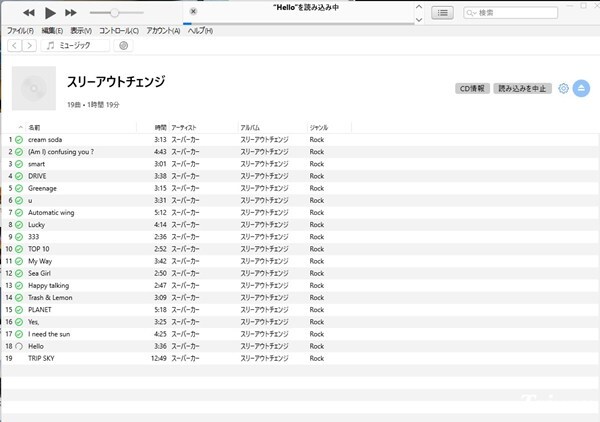This screenshot has height=422, width=600.
Task: Click the green check beside smart
Action: pyautogui.click(x=19, y=165)
